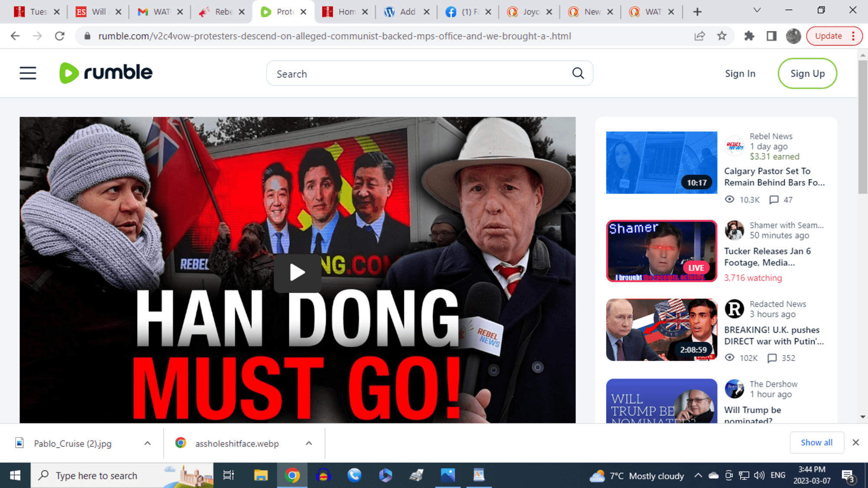The height and width of the screenshot is (488, 868).
Task: Click the Sign In link
Action: pyautogui.click(x=740, y=73)
